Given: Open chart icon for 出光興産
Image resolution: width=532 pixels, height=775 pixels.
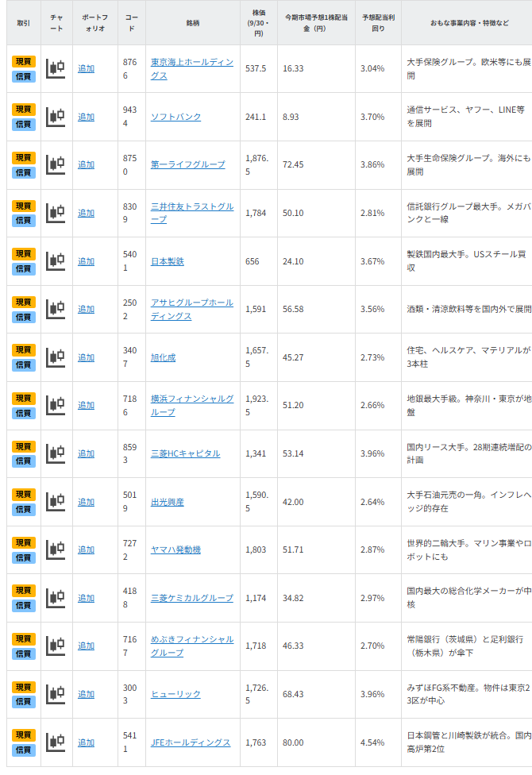Looking at the screenshot, I should click(x=56, y=502).
